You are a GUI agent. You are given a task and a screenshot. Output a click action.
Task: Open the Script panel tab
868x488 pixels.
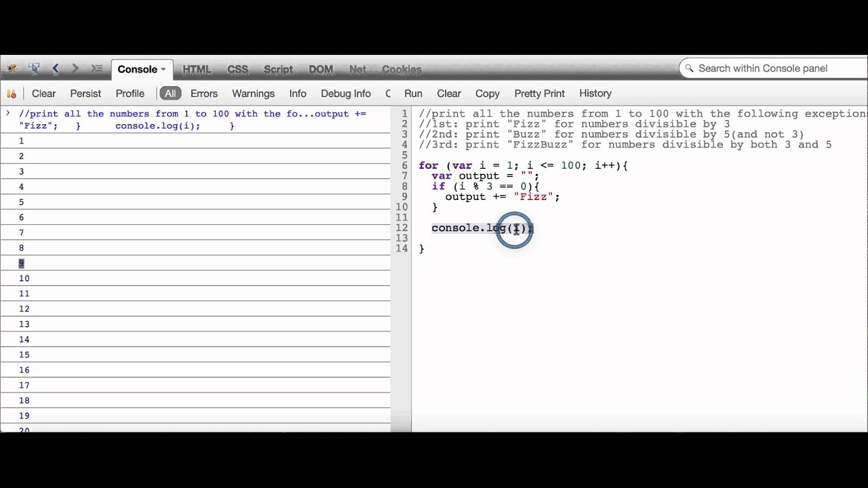[x=278, y=69]
